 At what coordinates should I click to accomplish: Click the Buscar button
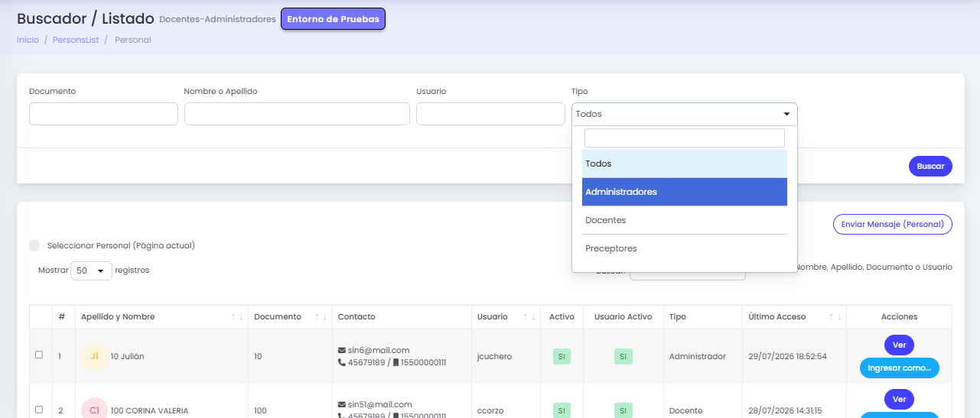930,166
